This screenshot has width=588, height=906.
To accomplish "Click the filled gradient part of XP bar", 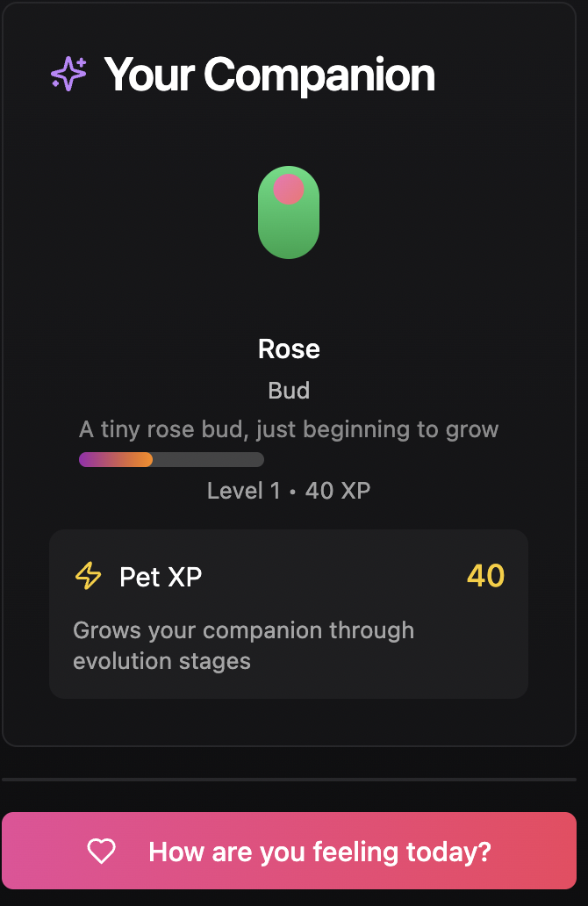I will tap(116, 459).
